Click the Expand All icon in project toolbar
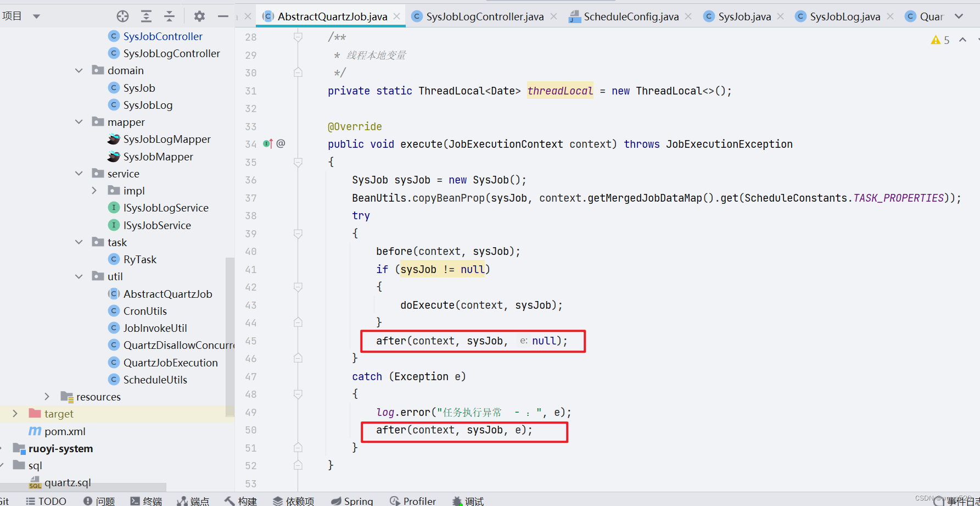Viewport: 980px width, 506px height. [146, 16]
